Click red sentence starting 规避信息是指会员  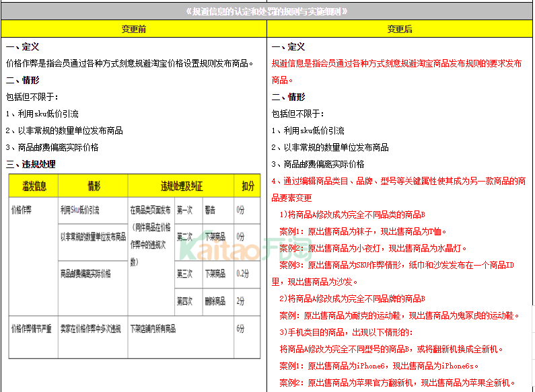coord(396,71)
